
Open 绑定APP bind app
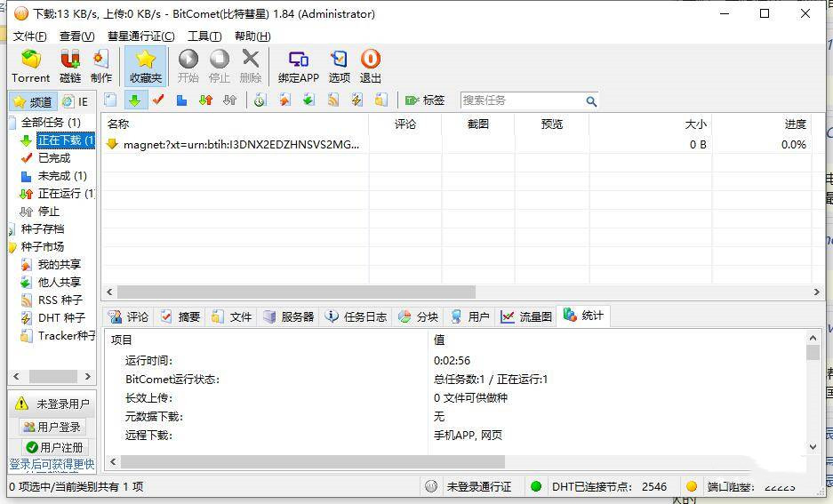(x=299, y=66)
